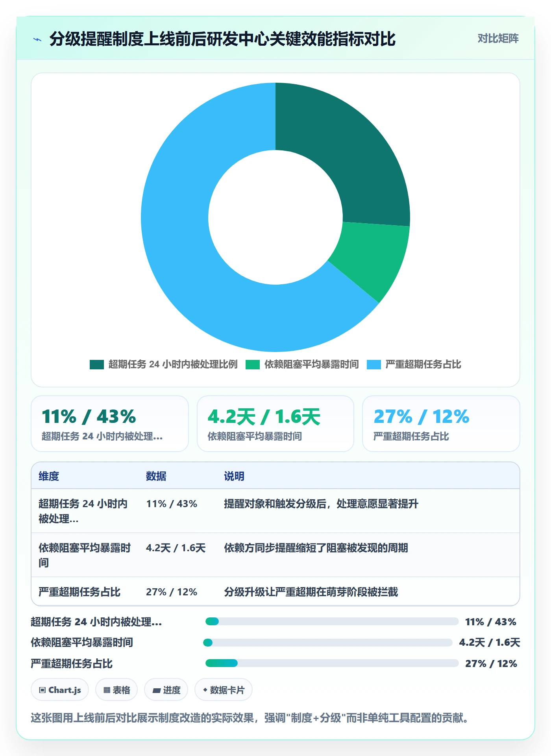Click the diamond icon in the 数据卡片 chip
The width and height of the screenshot is (551, 756).
(x=205, y=689)
